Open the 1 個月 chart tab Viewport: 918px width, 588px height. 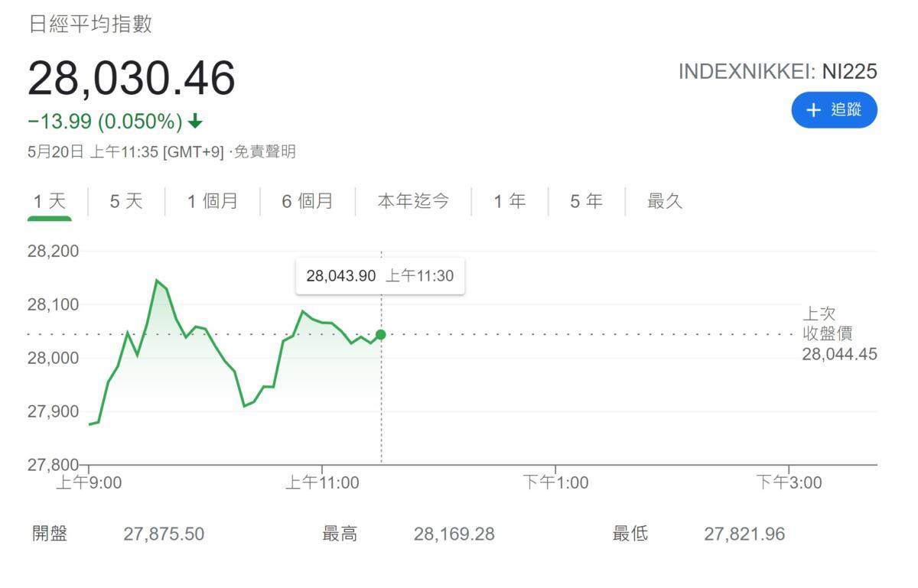tap(212, 202)
